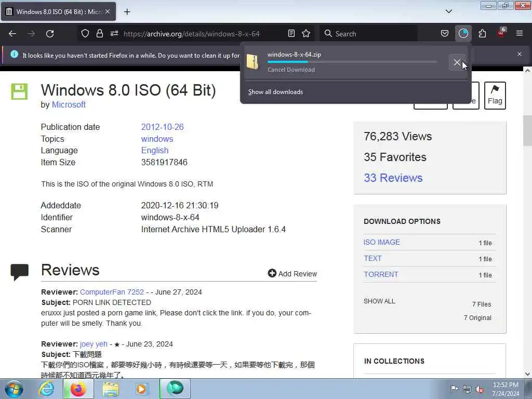Open the Save to Pocket icon

click(x=445, y=33)
